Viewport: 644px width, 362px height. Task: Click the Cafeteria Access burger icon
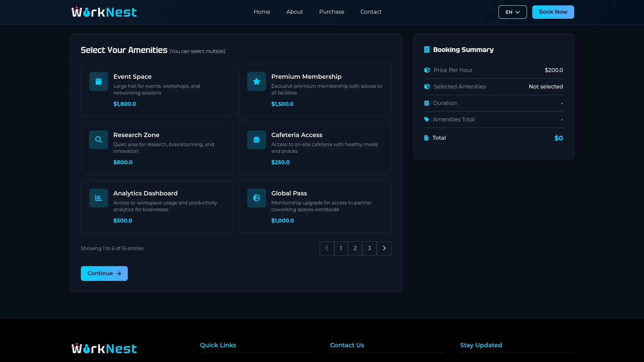257,140
